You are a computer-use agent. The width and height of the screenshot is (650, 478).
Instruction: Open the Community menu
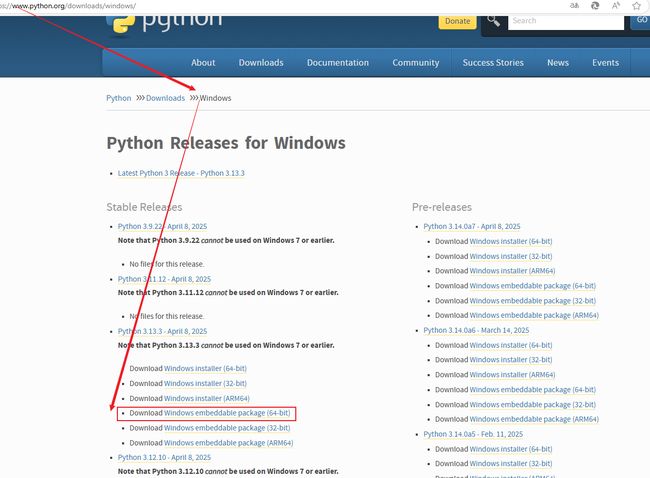416,63
